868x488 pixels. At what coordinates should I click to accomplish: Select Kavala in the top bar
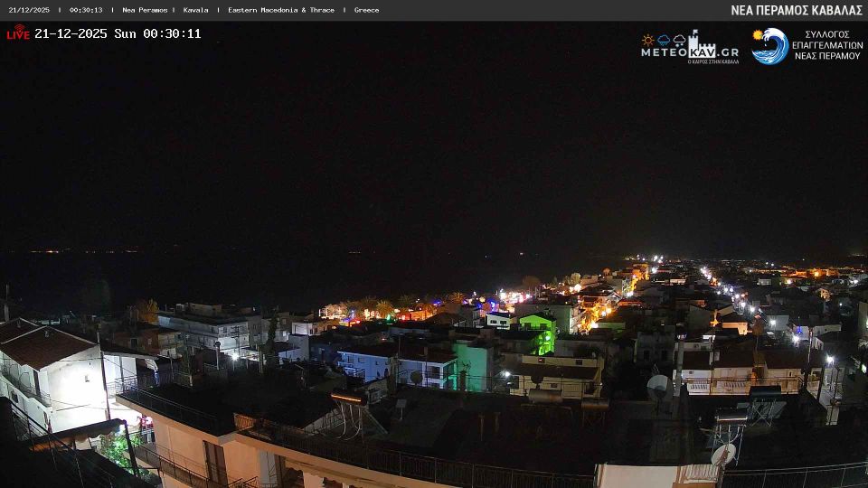click(x=195, y=10)
